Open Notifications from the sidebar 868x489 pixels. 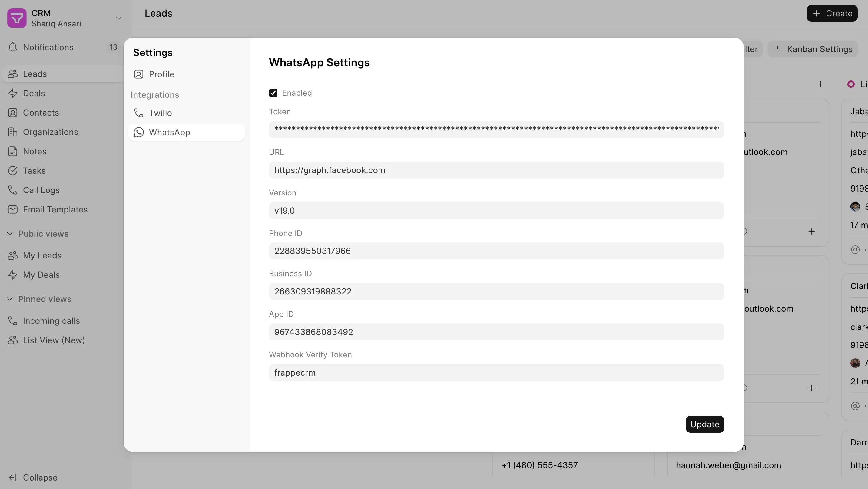[x=48, y=47]
